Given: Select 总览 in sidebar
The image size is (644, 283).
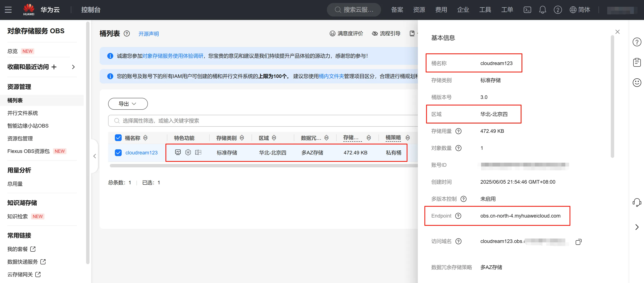Looking at the screenshot, I should [12, 51].
